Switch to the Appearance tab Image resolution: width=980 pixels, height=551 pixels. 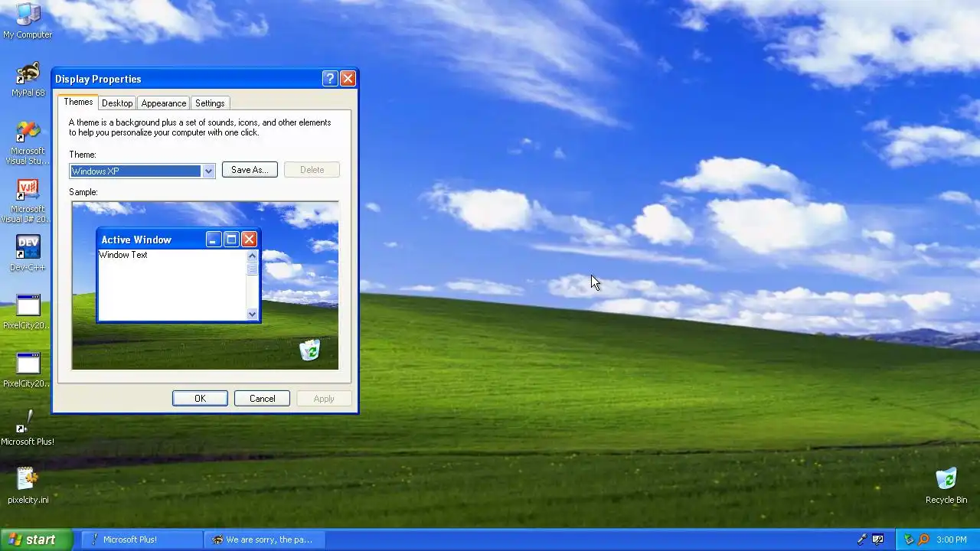click(x=164, y=103)
